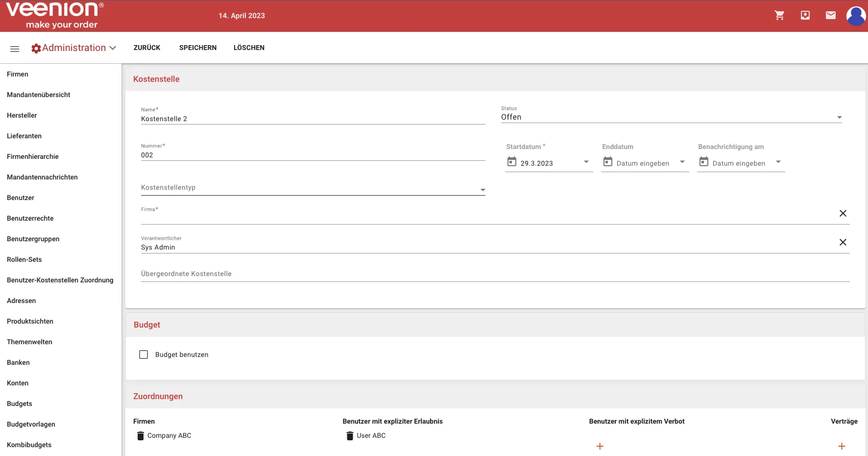
Task: Click the SPEICHERN button
Action: click(198, 48)
